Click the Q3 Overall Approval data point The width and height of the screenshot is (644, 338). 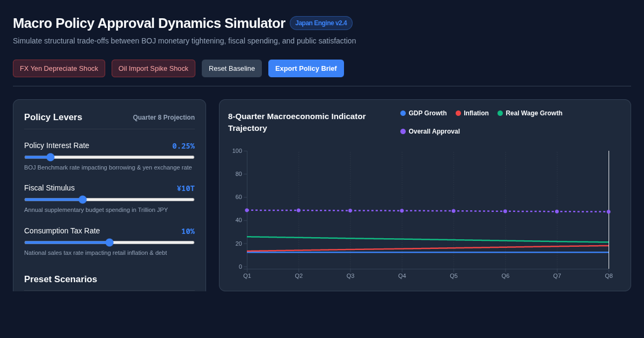click(x=350, y=211)
